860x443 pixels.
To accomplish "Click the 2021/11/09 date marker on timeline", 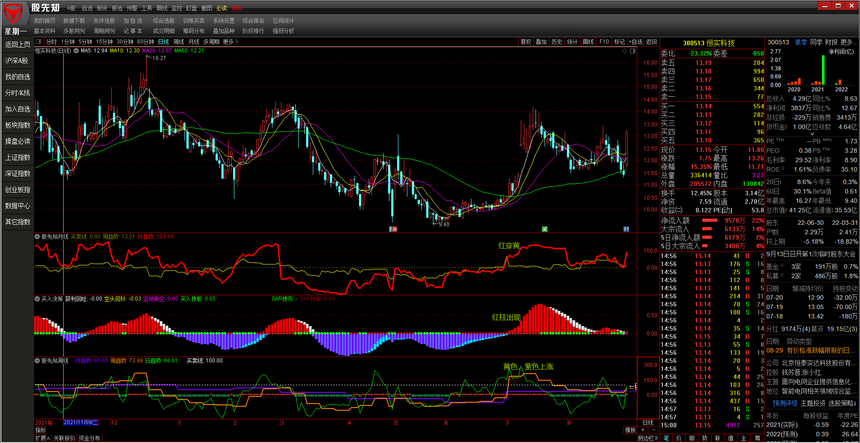I will click(81, 423).
